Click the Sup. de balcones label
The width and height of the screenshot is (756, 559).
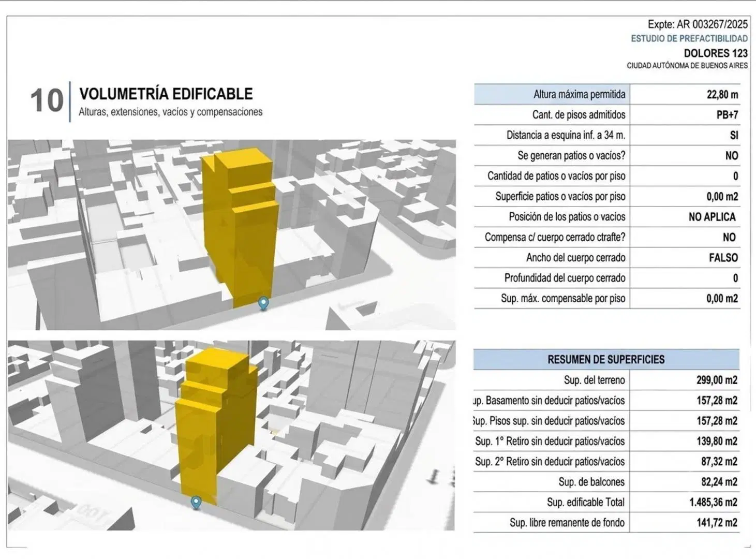pyautogui.click(x=591, y=482)
